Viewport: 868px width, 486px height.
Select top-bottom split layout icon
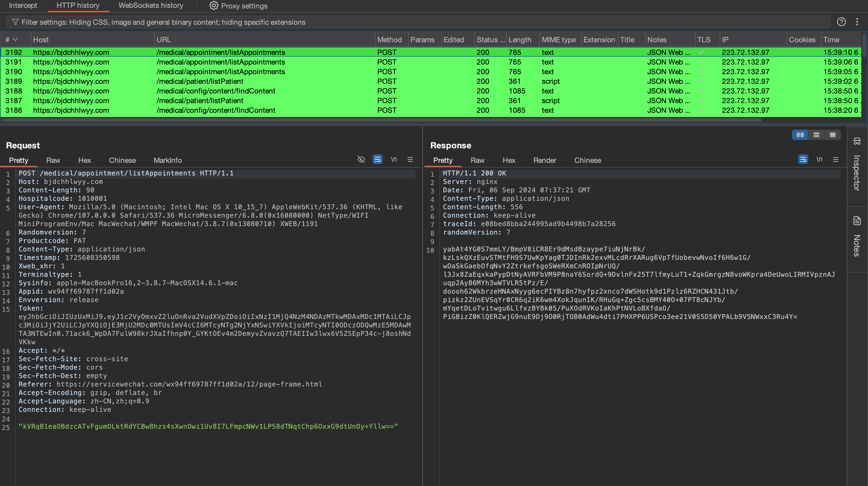[816, 135]
